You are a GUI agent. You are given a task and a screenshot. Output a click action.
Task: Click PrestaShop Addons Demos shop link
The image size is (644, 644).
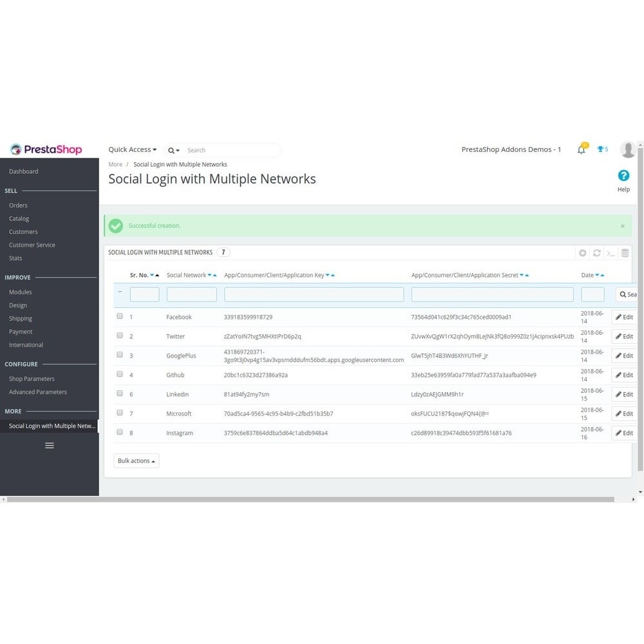click(511, 149)
